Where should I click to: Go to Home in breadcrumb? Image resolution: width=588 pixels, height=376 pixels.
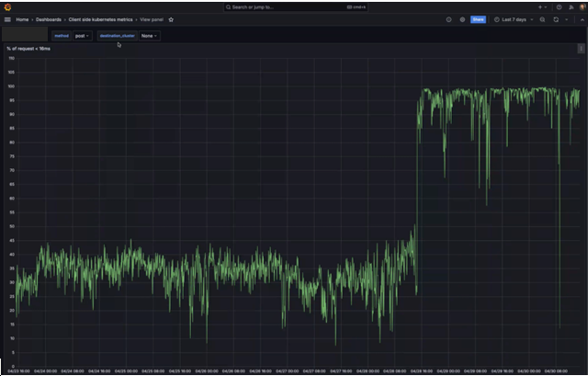coord(22,19)
